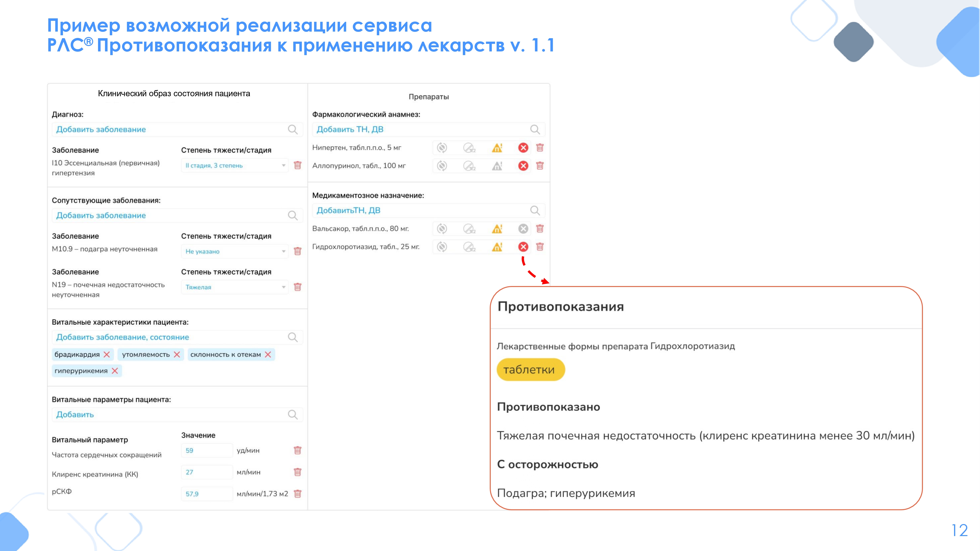
Task: Click the search icon in Диагноз field
Action: click(293, 129)
